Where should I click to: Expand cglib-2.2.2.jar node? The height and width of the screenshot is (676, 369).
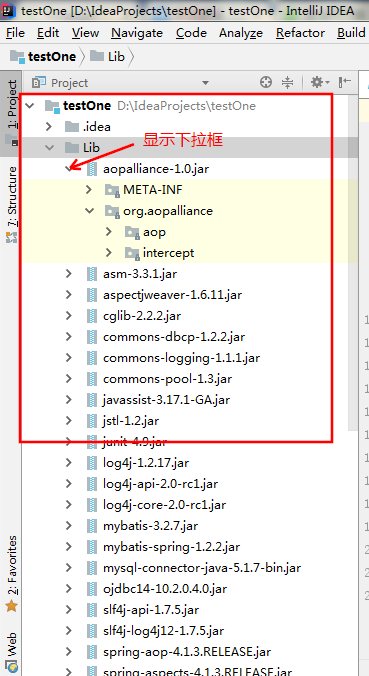pyautogui.click(x=69, y=316)
